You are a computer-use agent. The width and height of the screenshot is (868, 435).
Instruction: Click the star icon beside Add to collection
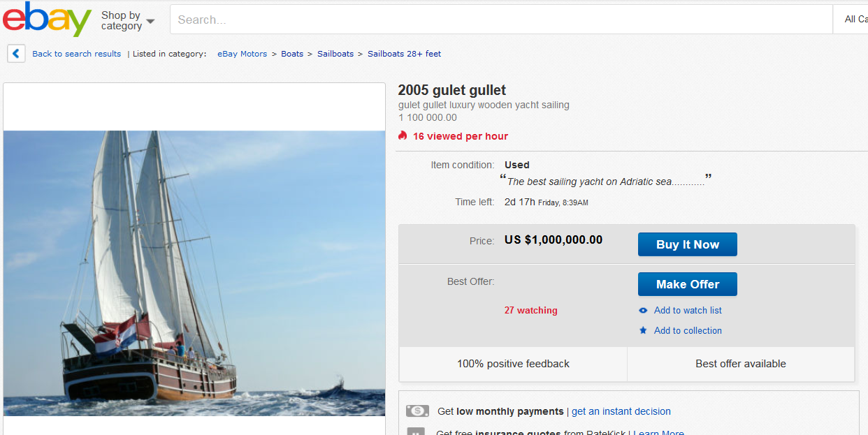pyautogui.click(x=643, y=330)
